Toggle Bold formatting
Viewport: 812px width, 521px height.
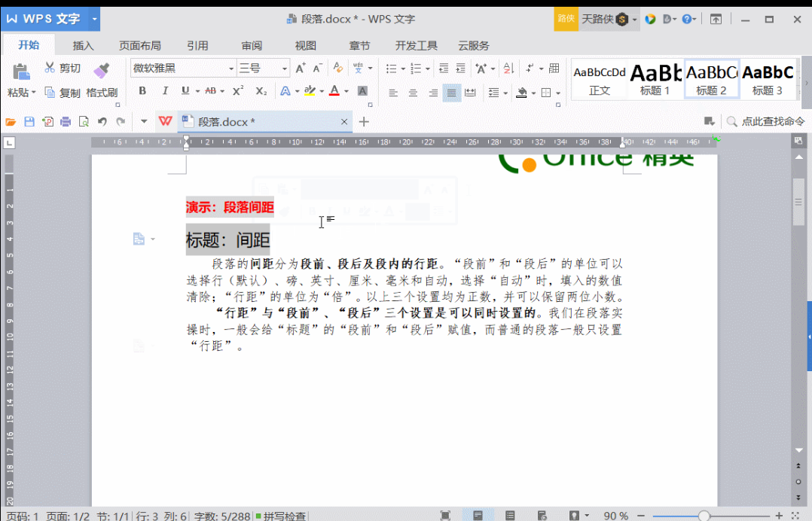coord(142,90)
